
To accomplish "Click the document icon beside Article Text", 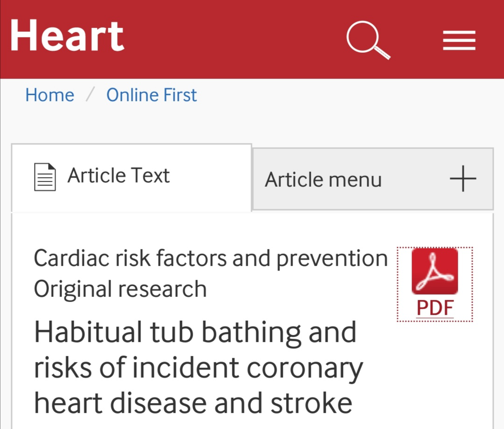I will coord(45,177).
